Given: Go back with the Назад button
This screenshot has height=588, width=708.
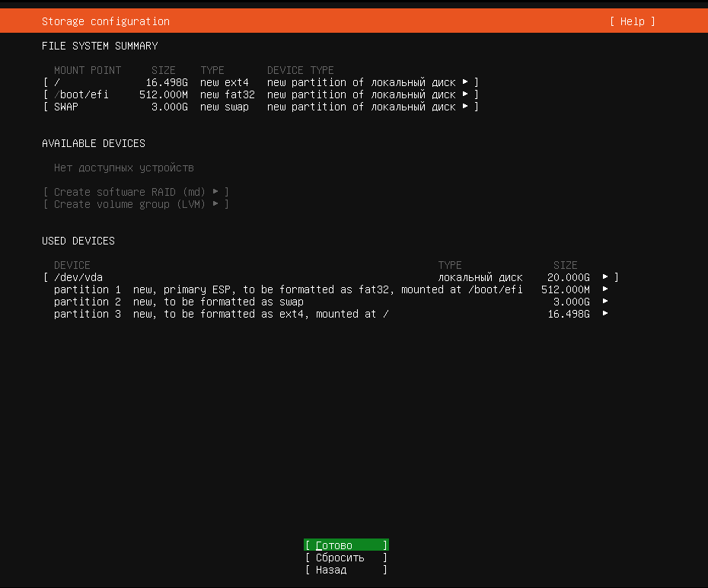Looking at the screenshot, I should pyautogui.click(x=346, y=570).
